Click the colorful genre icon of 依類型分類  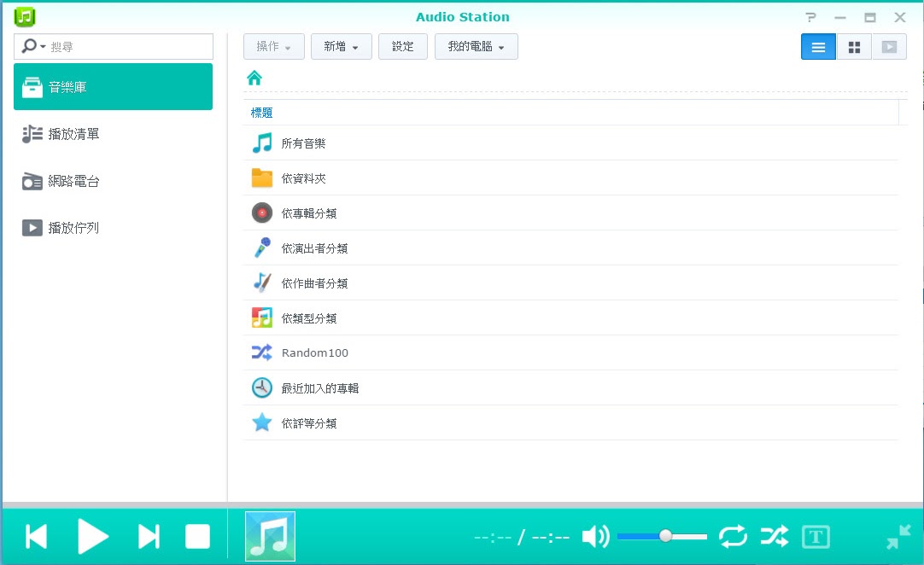pyautogui.click(x=262, y=317)
